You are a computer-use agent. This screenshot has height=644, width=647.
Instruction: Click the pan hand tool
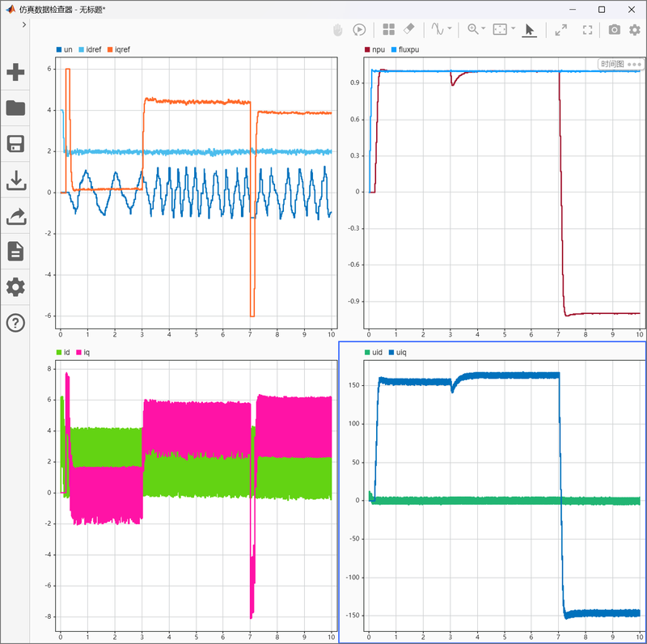click(338, 30)
